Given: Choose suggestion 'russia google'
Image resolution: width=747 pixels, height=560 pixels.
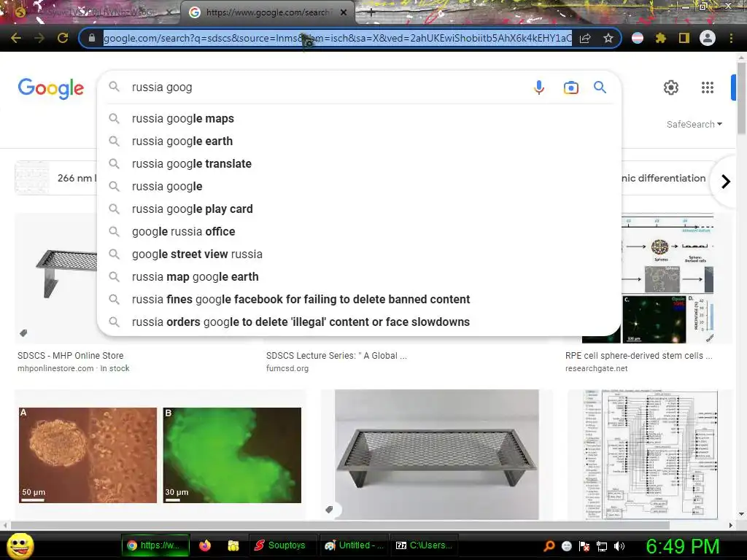Looking at the screenshot, I should tap(359, 186).
